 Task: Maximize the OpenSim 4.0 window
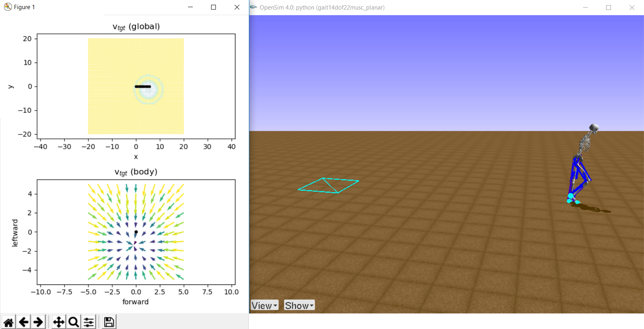[x=609, y=8]
